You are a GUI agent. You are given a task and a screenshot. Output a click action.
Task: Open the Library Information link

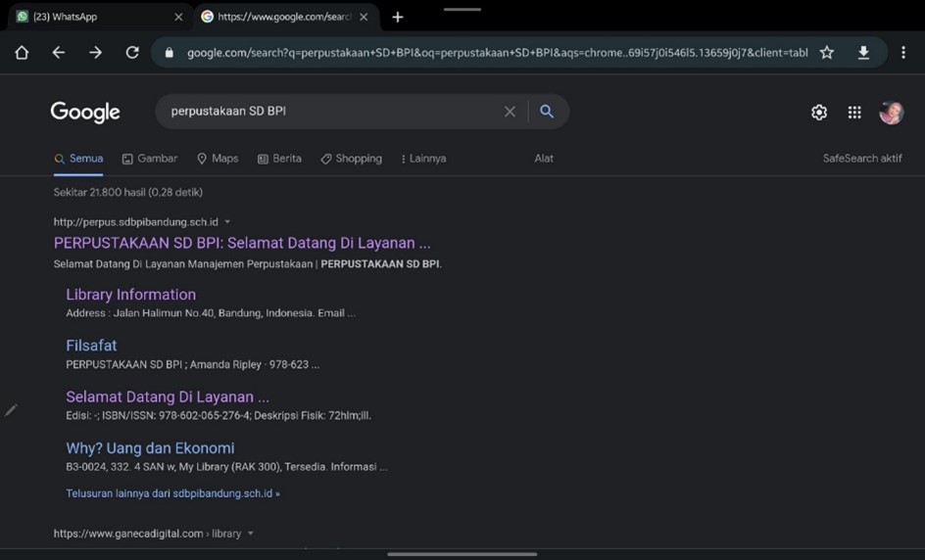pos(131,295)
